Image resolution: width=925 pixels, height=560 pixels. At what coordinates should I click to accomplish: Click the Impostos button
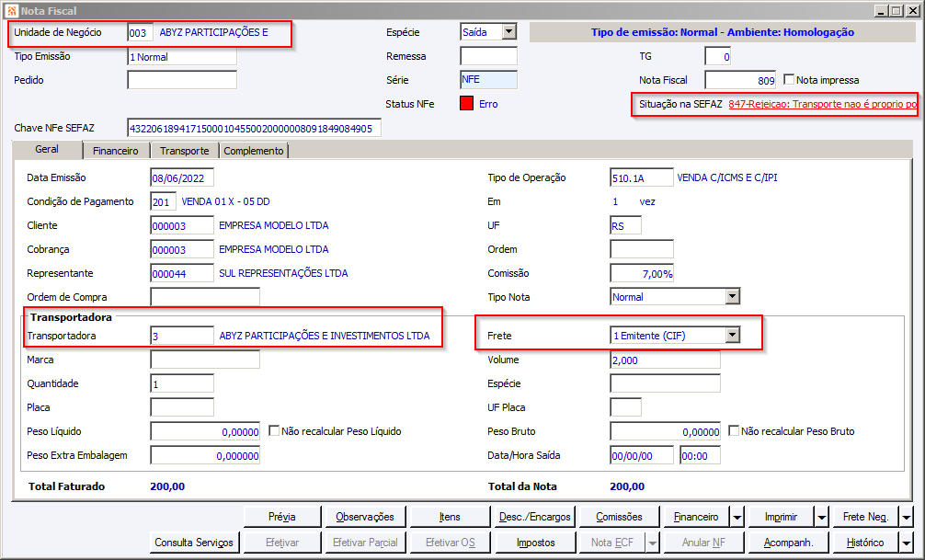(536, 543)
